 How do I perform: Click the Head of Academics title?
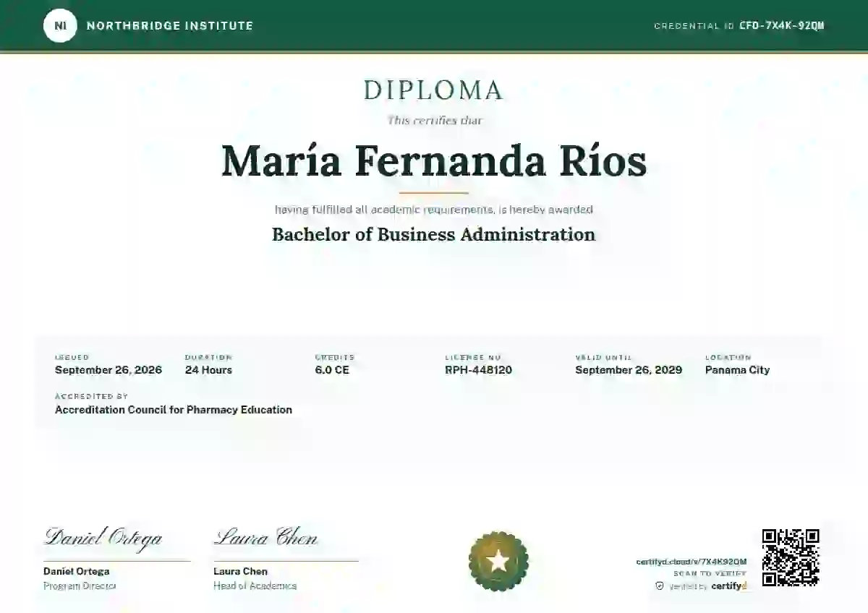[255, 586]
